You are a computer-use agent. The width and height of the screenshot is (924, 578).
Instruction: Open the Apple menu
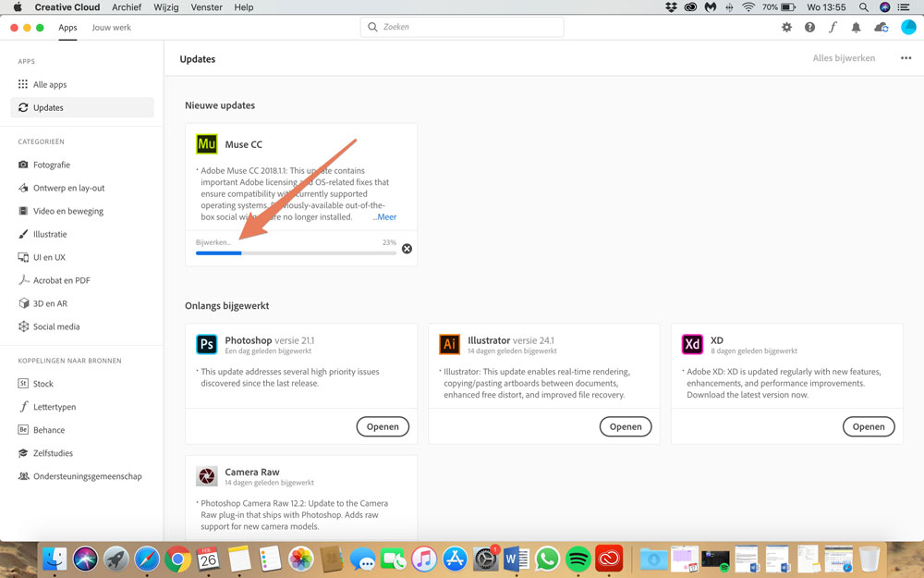[17, 7]
